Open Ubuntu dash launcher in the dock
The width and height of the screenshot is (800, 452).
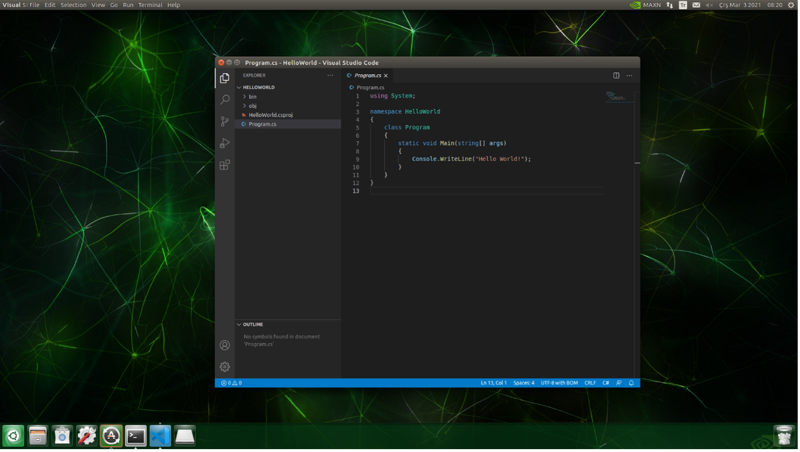coord(13,437)
